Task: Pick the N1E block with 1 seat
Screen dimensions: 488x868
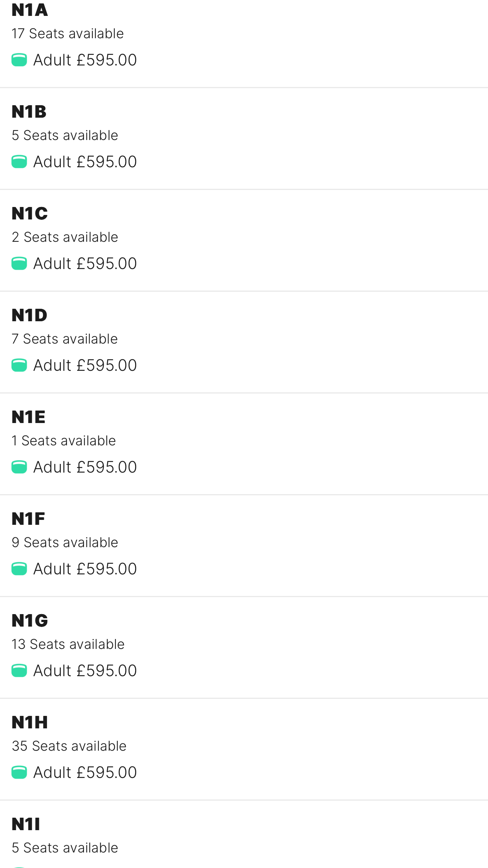Action: (x=244, y=444)
